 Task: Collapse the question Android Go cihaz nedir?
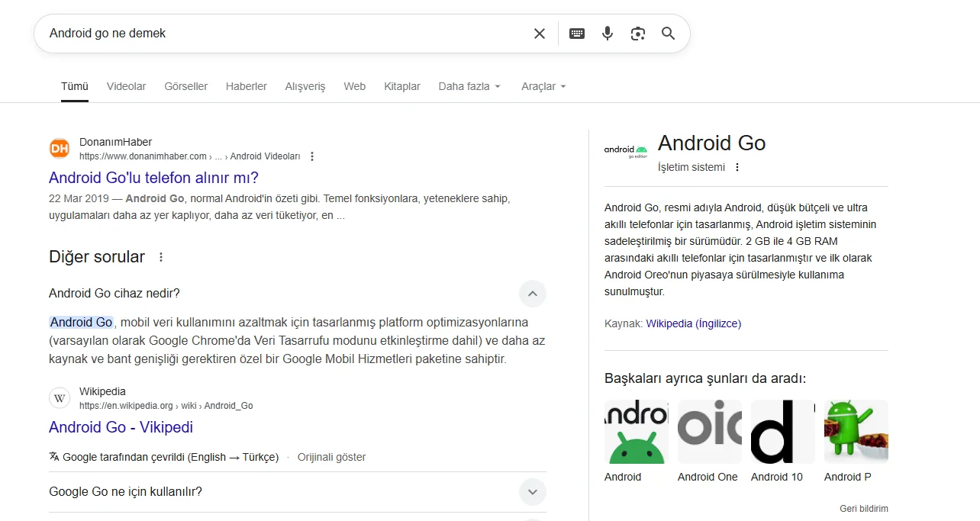point(533,294)
